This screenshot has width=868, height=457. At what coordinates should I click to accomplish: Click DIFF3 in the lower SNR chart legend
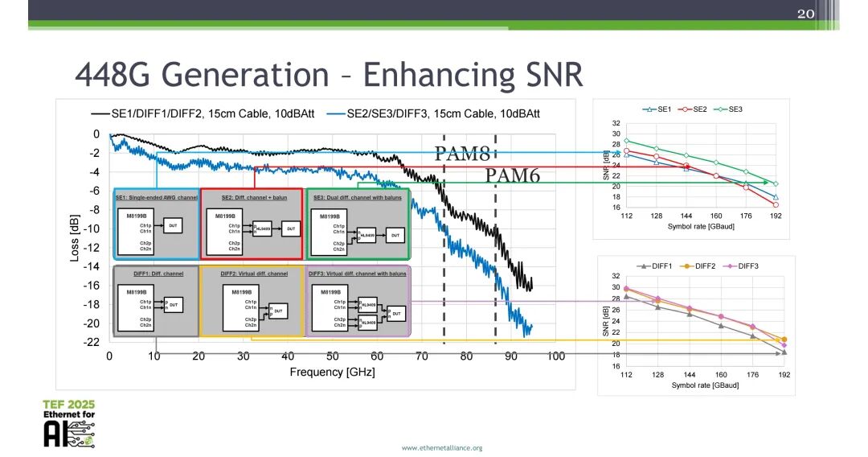coord(741,266)
